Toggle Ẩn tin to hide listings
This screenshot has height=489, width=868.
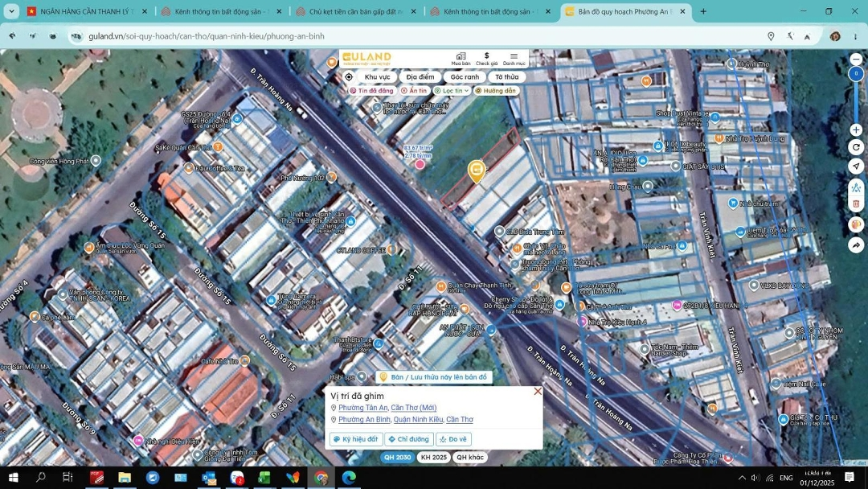pos(414,91)
